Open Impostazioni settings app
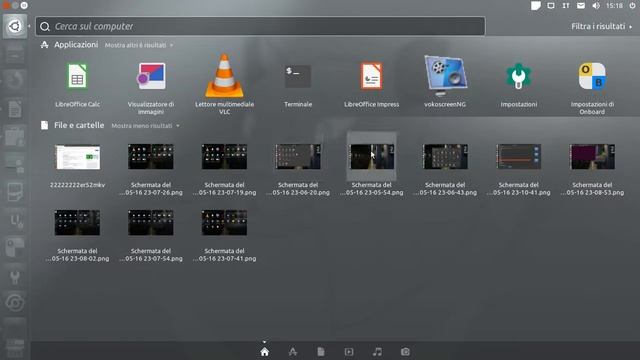 518,76
